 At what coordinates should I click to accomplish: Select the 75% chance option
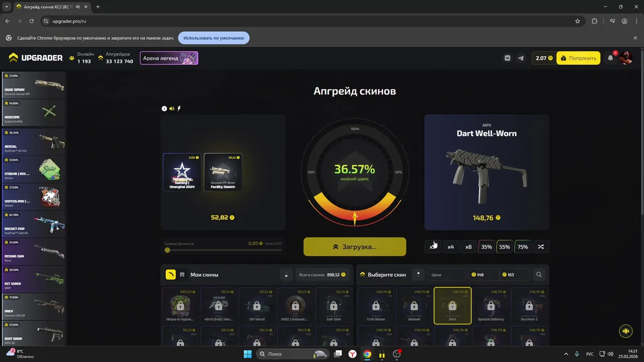click(523, 247)
